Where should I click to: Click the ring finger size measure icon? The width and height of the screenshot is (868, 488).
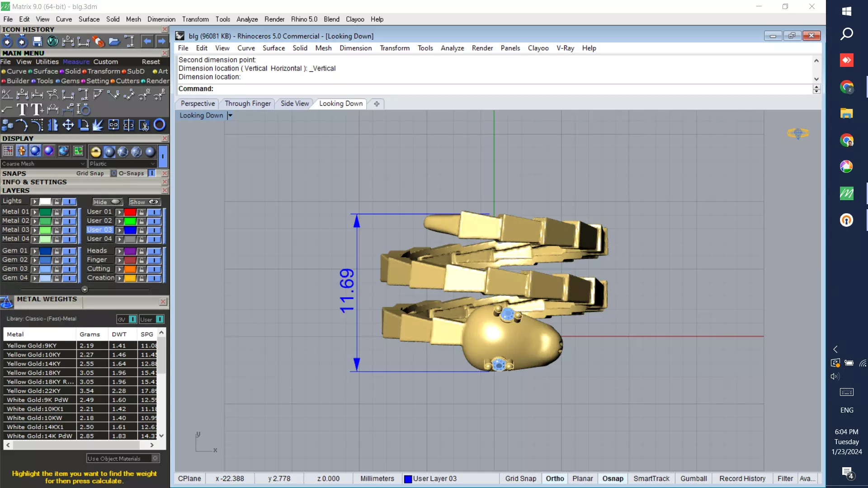click(x=83, y=109)
